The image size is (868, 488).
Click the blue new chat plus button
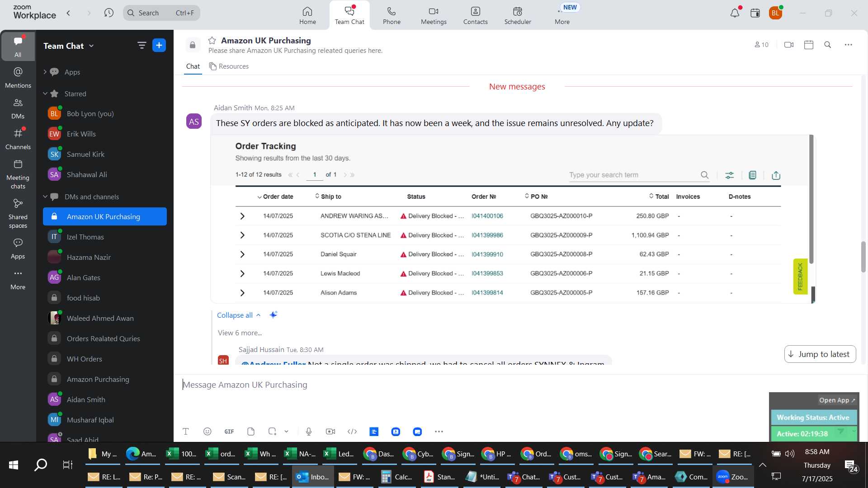pos(159,45)
